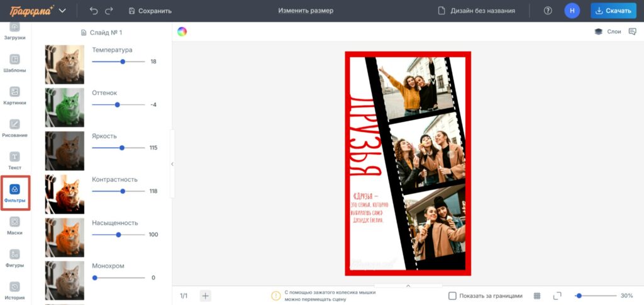Adjust the Температура slider
Screen dimensions: 644x305
[x=118, y=62]
